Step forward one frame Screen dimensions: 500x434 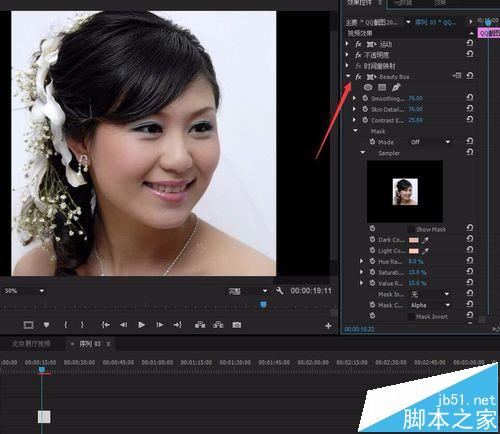coord(160,325)
